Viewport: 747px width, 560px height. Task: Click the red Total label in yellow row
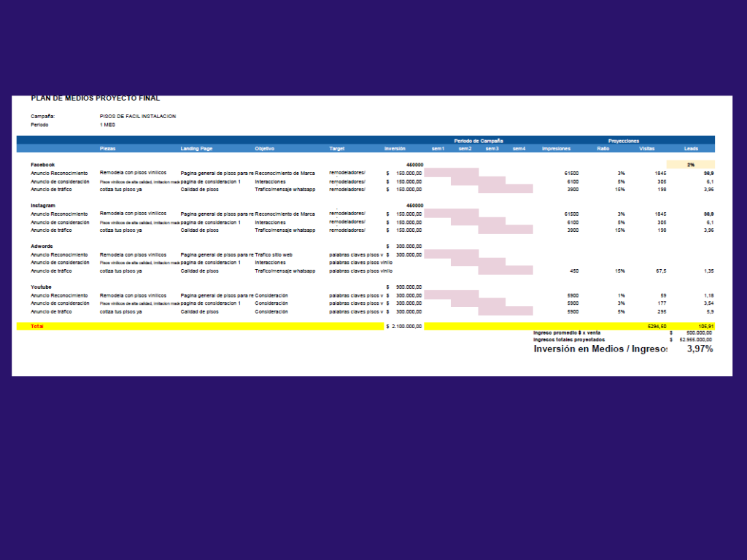pos(37,326)
